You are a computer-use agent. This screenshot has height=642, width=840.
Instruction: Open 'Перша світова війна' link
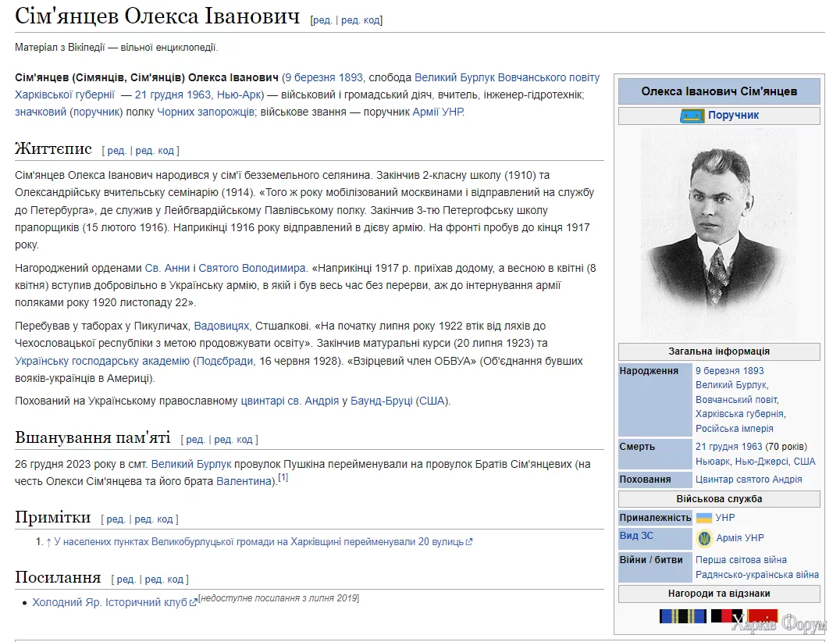(741, 560)
